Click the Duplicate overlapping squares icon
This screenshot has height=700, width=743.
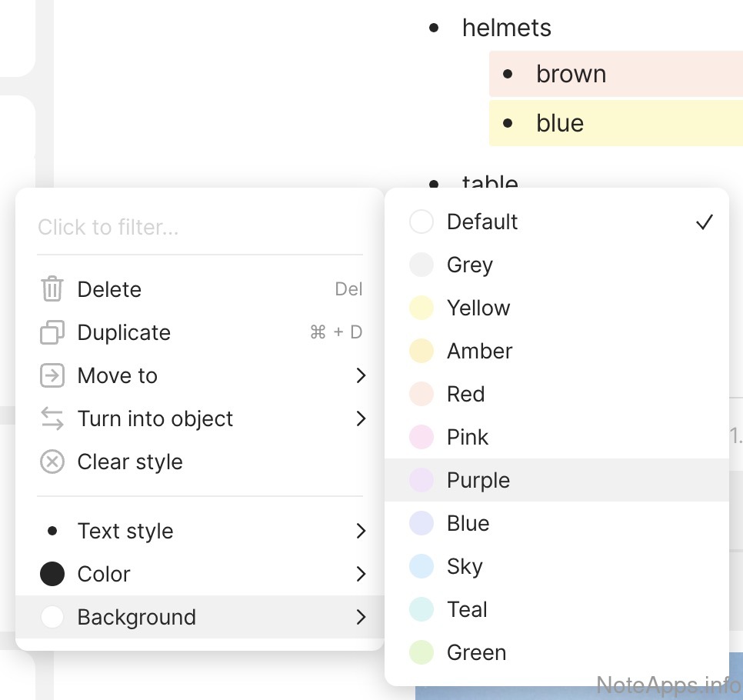(52, 333)
